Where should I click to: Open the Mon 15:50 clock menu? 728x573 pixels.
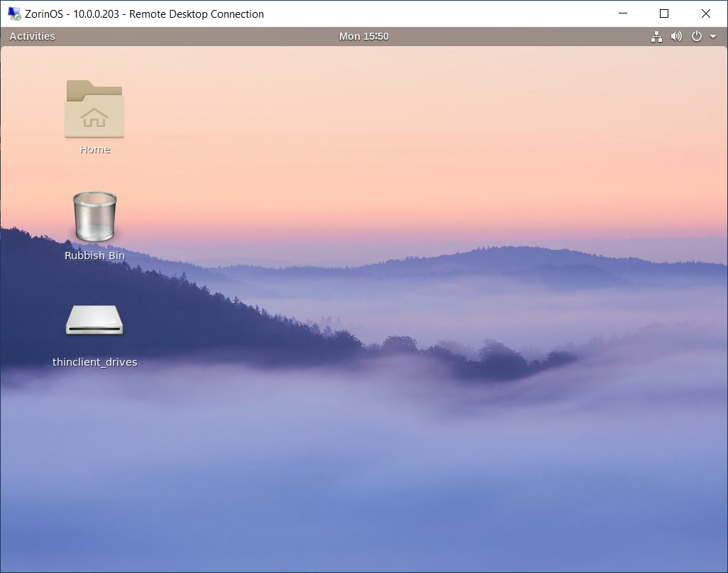pyautogui.click(x=364, y=36)
